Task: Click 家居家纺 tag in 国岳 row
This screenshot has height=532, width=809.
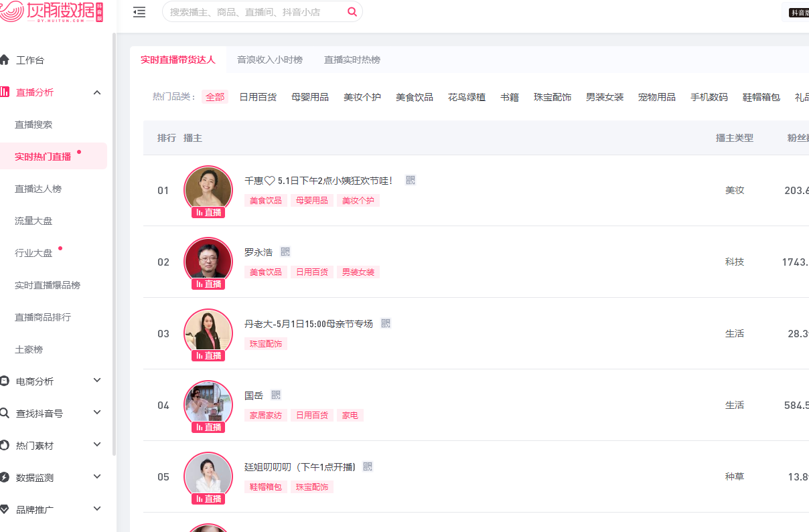Action: (266, 416)
